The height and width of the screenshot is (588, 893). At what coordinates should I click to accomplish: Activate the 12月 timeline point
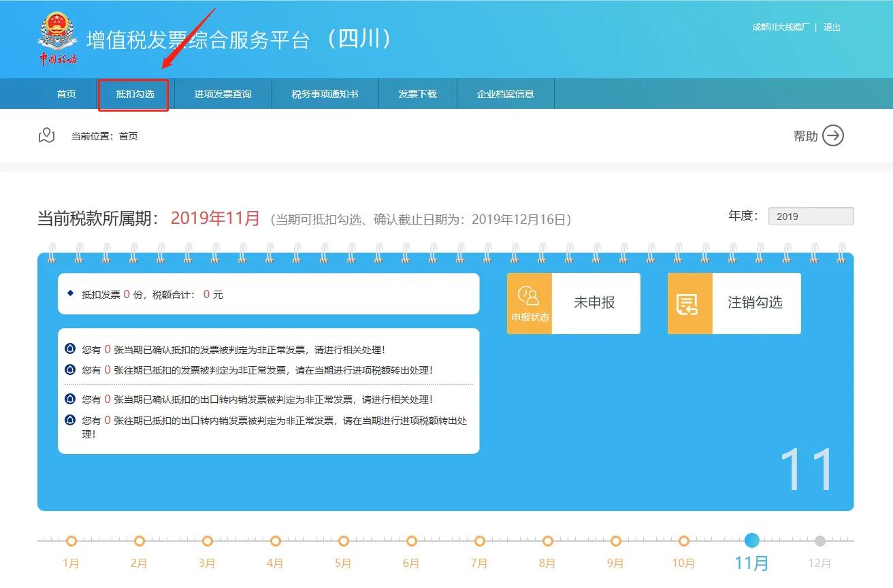click(819, 541)
